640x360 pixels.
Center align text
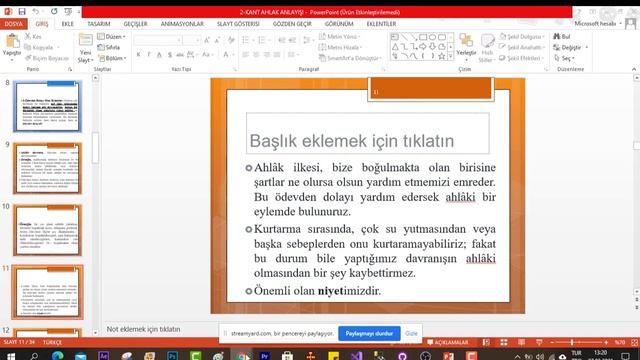pos(256,55)
